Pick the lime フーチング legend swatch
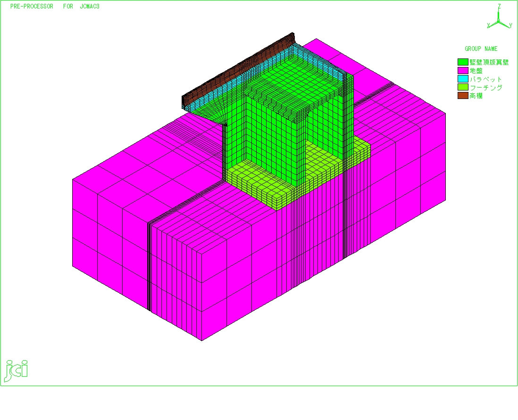 pyautogui.click(x=462, y=88)
